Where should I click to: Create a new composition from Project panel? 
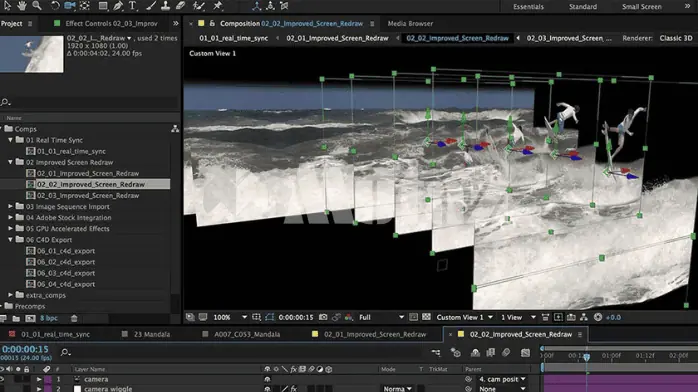tap(30, 318)
